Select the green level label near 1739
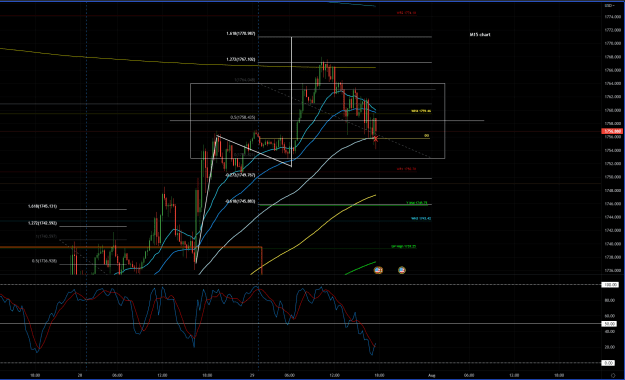 (x=403, y=246)
